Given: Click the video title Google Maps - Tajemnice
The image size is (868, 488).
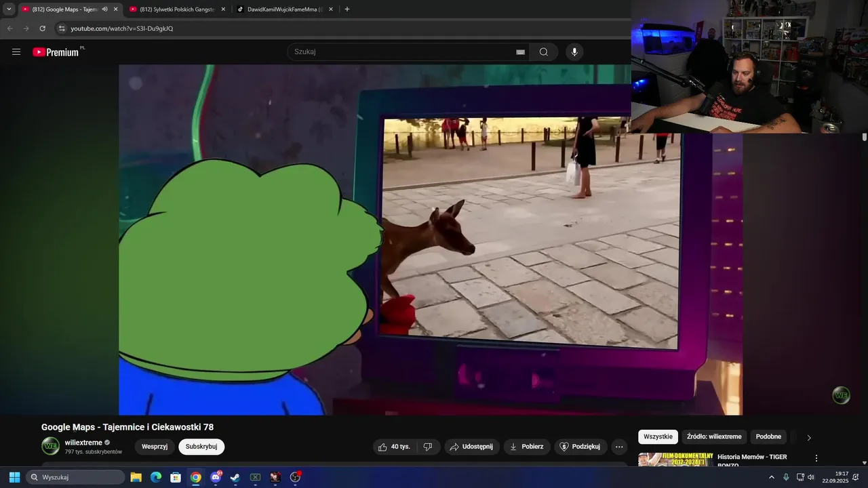Looking at the screenshot, I should point(127,427).
